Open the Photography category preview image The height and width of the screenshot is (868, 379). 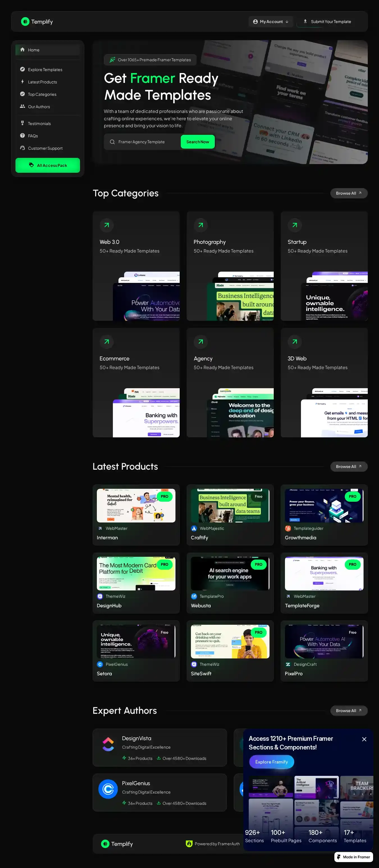click(240, 296)
